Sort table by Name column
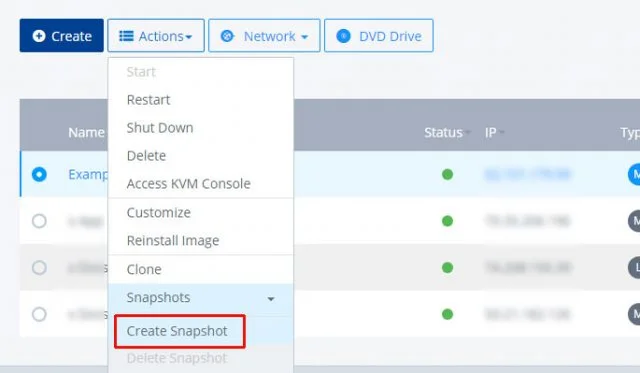The width and height of the screenshot is (640, 373). click(86, 132)
